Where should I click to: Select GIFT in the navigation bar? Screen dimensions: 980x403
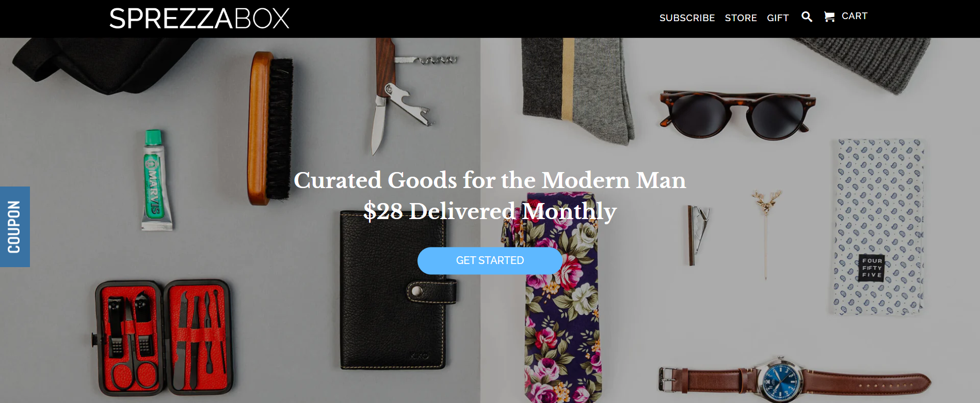click(778, 18)
